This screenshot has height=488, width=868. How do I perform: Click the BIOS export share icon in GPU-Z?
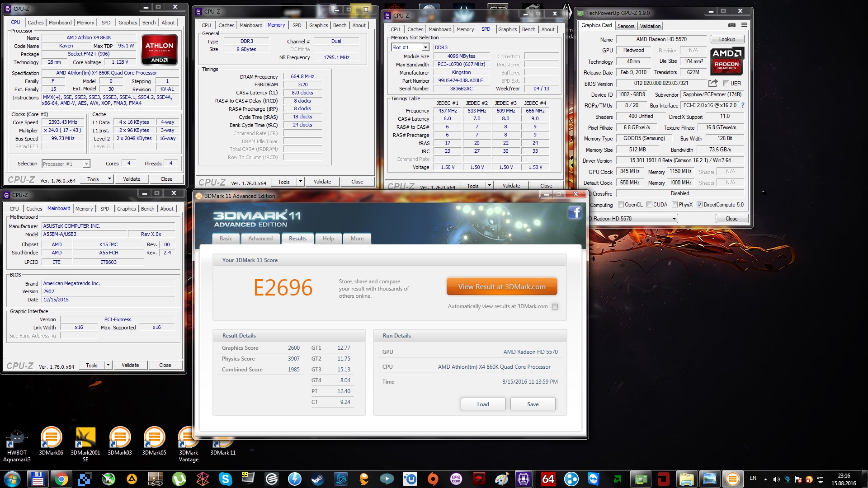pyautogui.click(x=713, y=83)
